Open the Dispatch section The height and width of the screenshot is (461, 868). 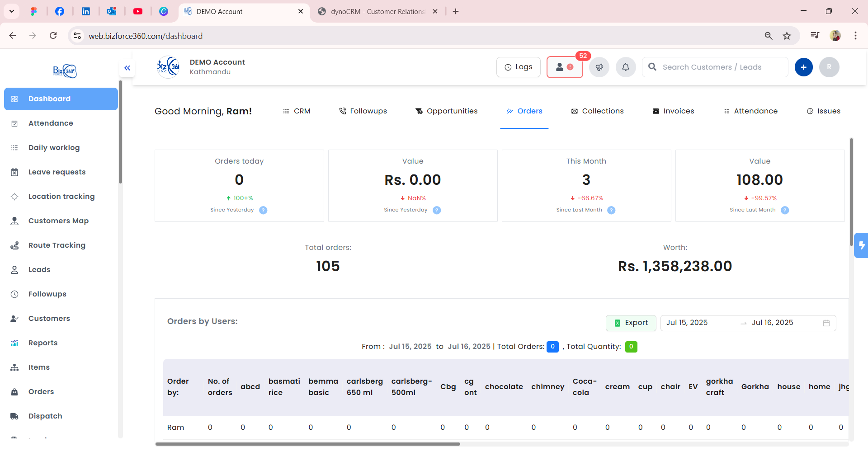click(45, 416)
